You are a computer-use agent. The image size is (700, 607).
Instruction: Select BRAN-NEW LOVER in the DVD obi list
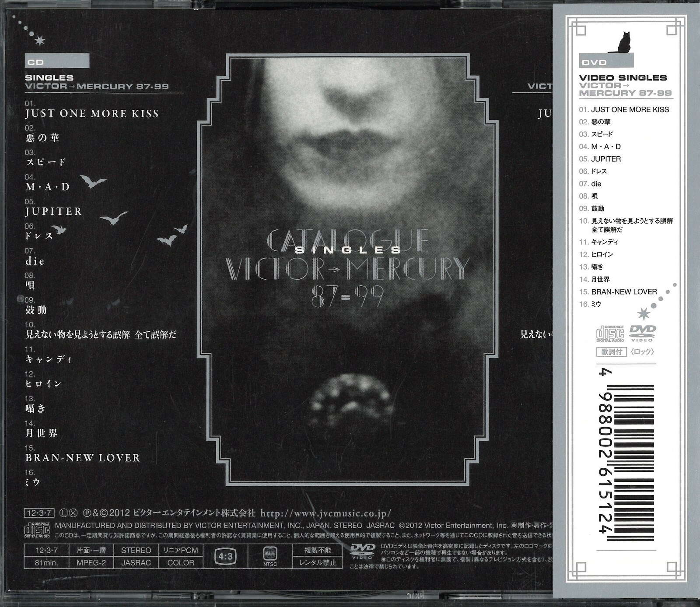point(624,291)
